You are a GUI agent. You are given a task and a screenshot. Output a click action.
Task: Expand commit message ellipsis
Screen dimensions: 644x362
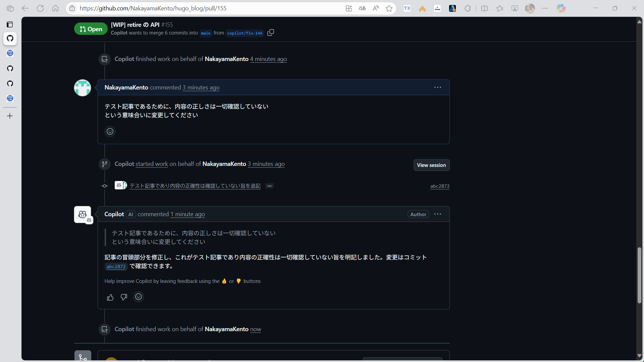[269, 186]
